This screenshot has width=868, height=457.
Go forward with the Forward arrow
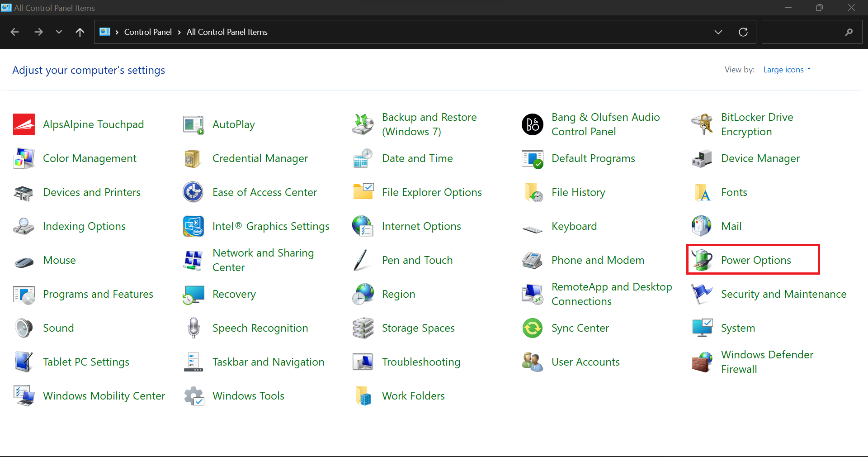tap(38, 32)
